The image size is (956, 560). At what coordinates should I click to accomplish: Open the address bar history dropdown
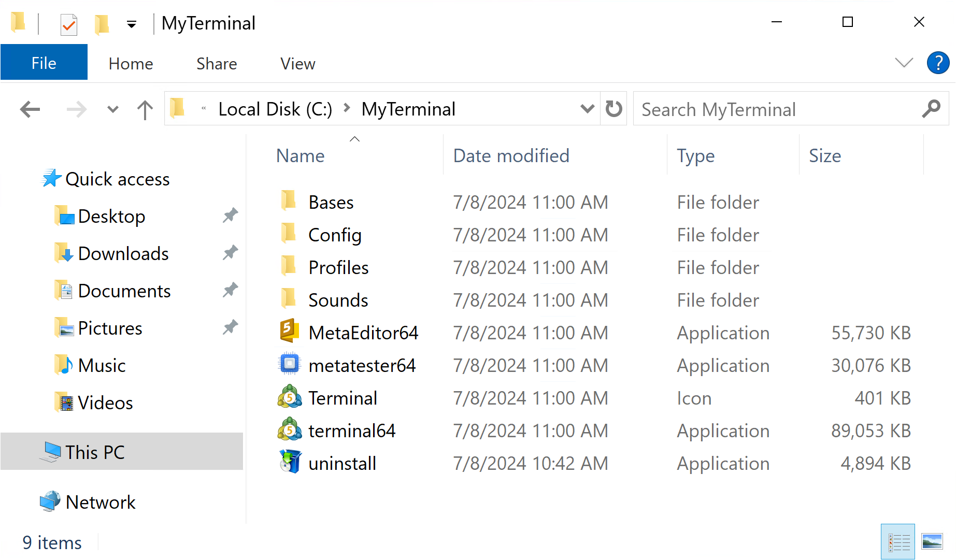[x=587, y=109]
